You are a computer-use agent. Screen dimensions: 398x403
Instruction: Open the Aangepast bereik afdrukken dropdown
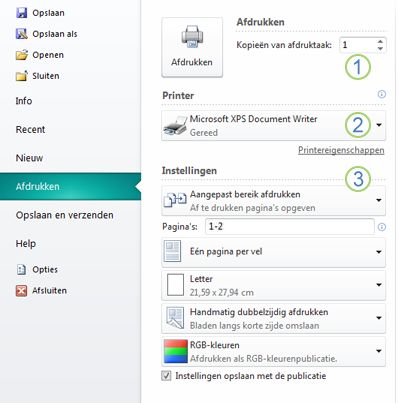coord(379,200)
